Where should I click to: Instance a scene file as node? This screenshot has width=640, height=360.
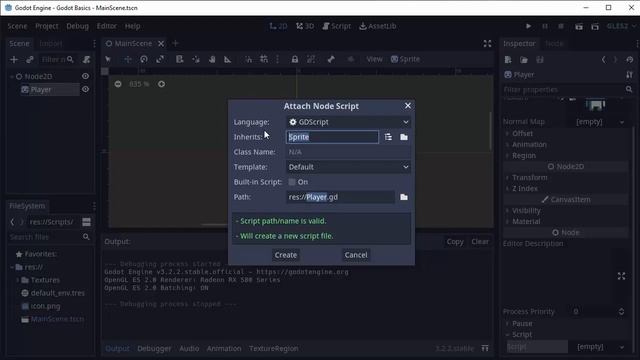(x=30, y=60)
